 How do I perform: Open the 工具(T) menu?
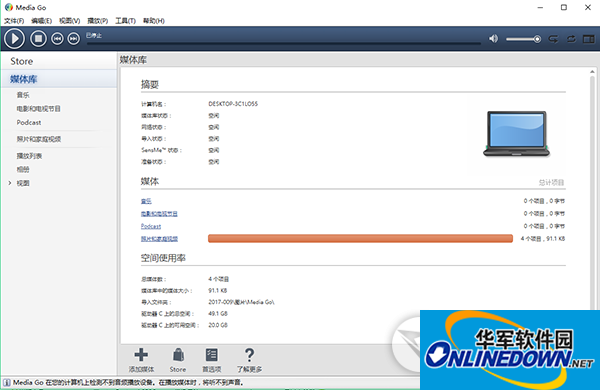(126, 21)
